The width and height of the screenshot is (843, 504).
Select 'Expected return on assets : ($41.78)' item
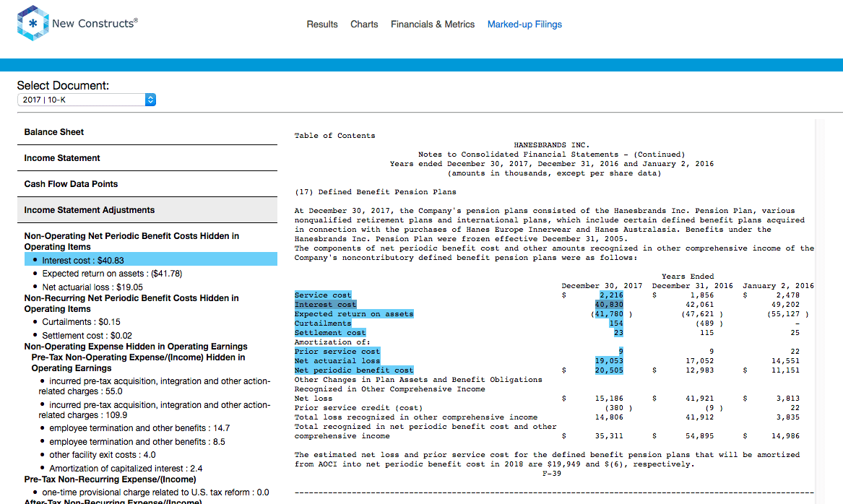(x=112, y=274)
